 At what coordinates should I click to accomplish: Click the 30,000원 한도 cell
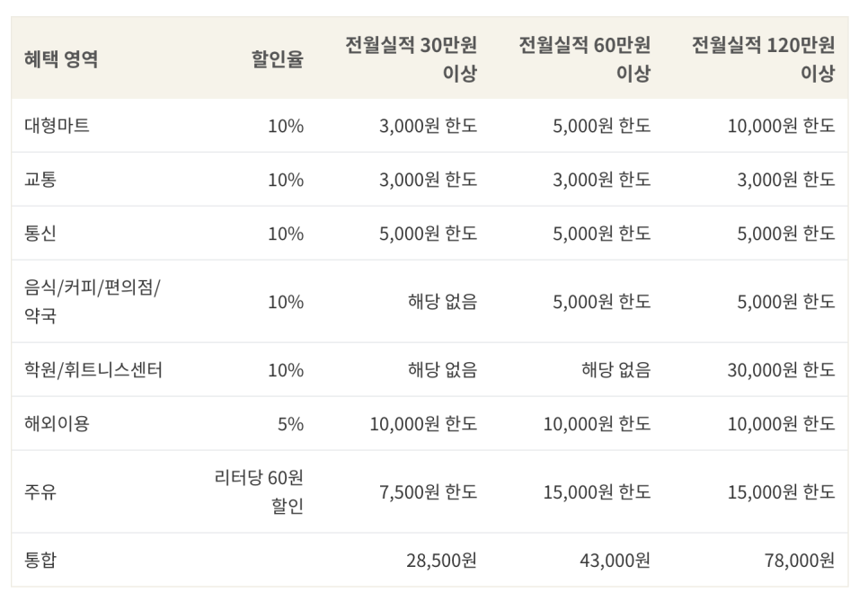pyautogui.click(x=780, y=370)
